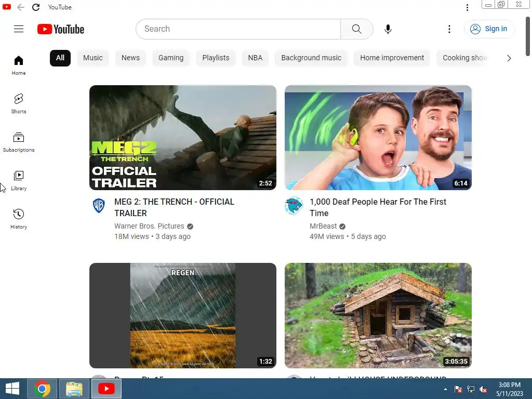Launch Chrome from the taskbar

[42, 389]
